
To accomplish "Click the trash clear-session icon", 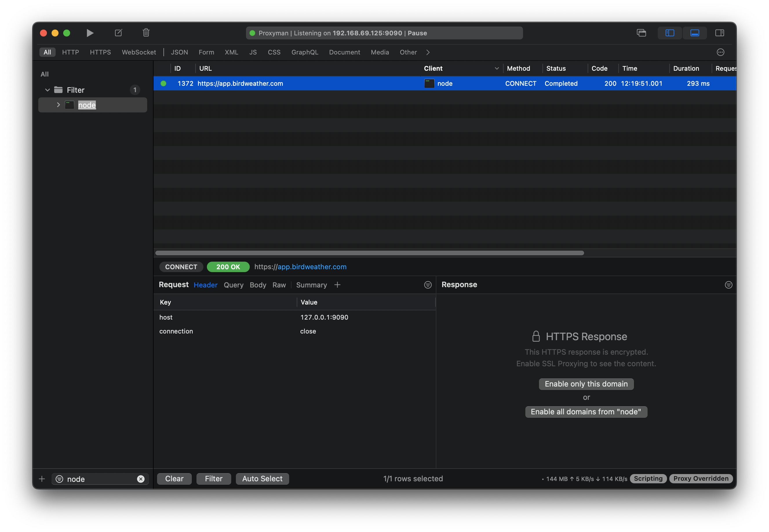I will [x=146, y=33].
